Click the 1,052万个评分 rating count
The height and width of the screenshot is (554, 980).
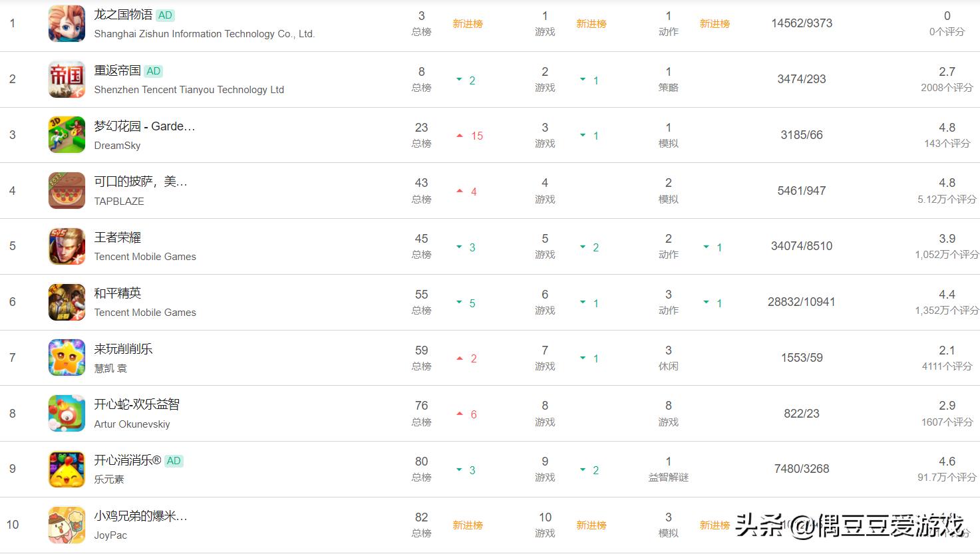click(947, 255)
